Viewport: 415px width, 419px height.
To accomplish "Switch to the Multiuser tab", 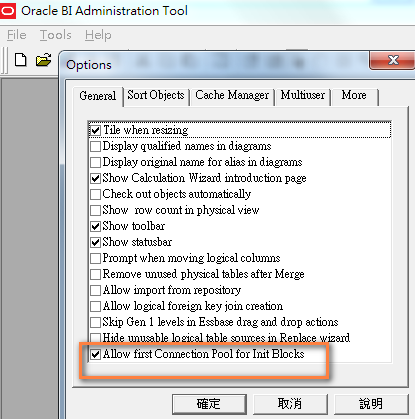I will tap(303, 95).
